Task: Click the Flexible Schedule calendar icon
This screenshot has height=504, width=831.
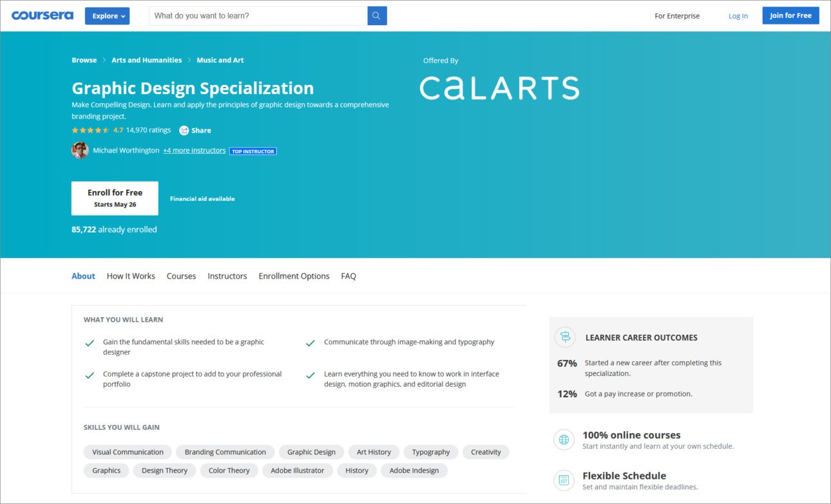Action: tap(564, 480)
